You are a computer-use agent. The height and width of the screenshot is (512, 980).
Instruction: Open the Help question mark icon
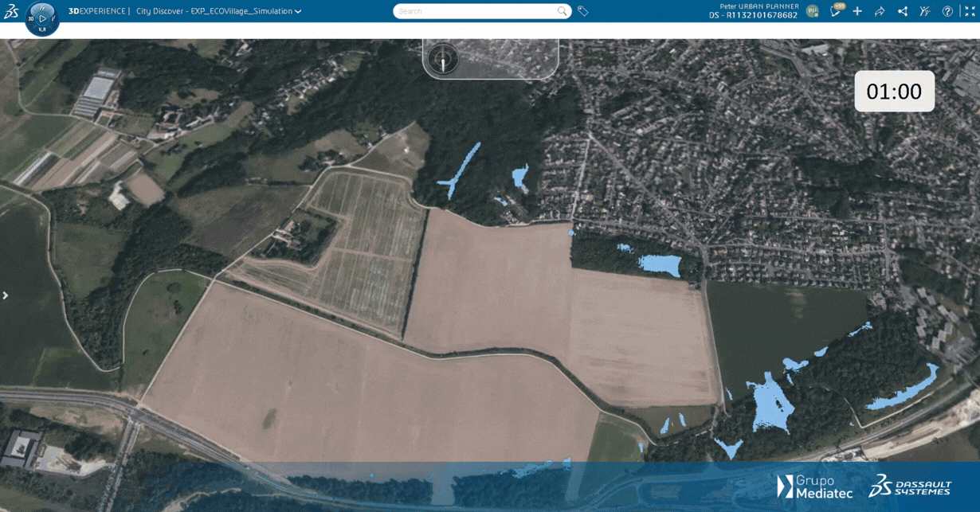click(947, 11)
